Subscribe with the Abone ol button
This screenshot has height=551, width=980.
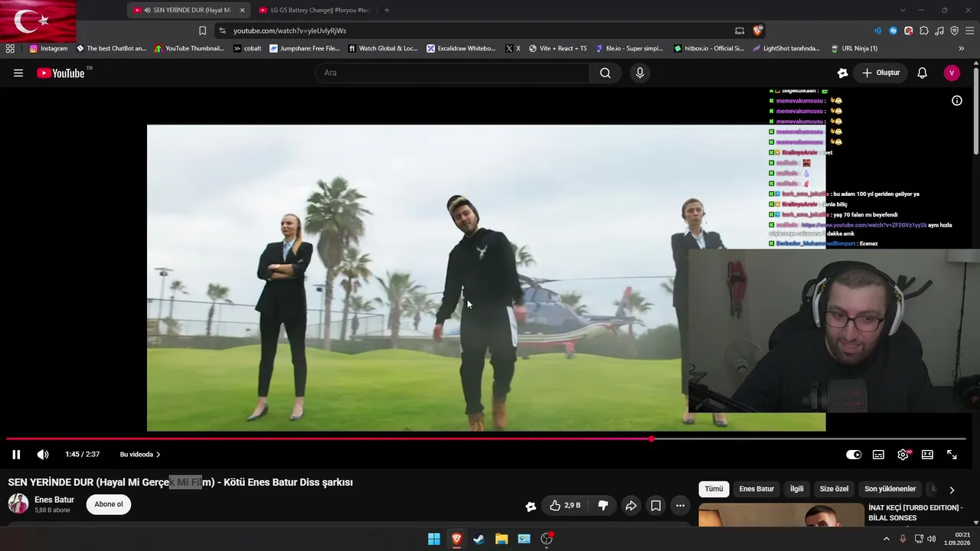point(109,504)
